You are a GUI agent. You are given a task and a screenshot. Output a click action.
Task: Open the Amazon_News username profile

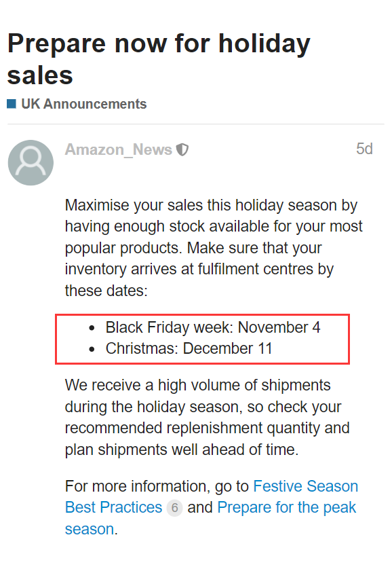[x=119, y=149]
